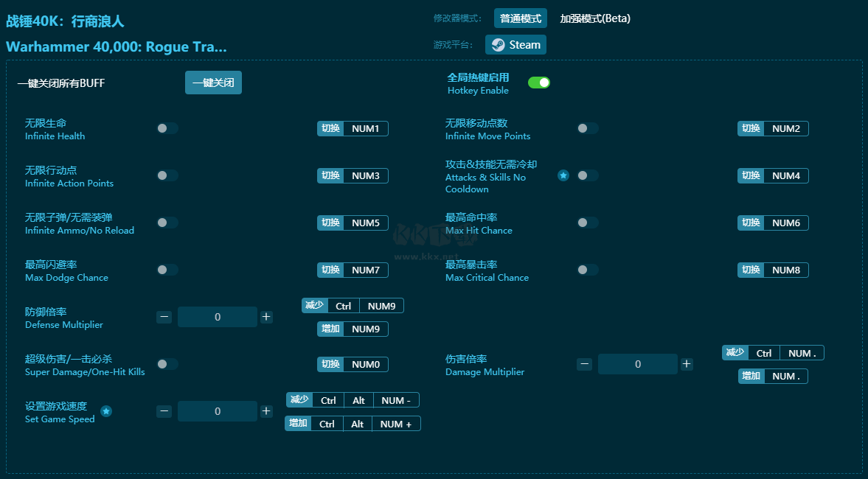868x479 pixels.
Task: Click Ctrl key in Damage Multiplier decrease hotkey
Action: (764, 353)
